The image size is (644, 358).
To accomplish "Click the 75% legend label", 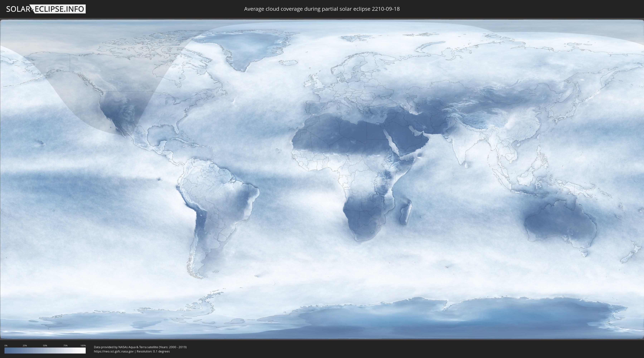I will pos(65,345).
